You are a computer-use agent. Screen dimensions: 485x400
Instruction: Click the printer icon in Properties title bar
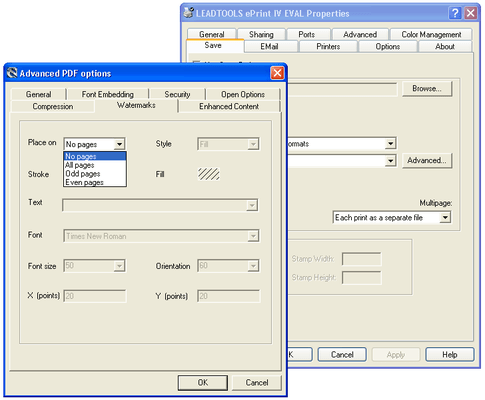coord(189,13)
